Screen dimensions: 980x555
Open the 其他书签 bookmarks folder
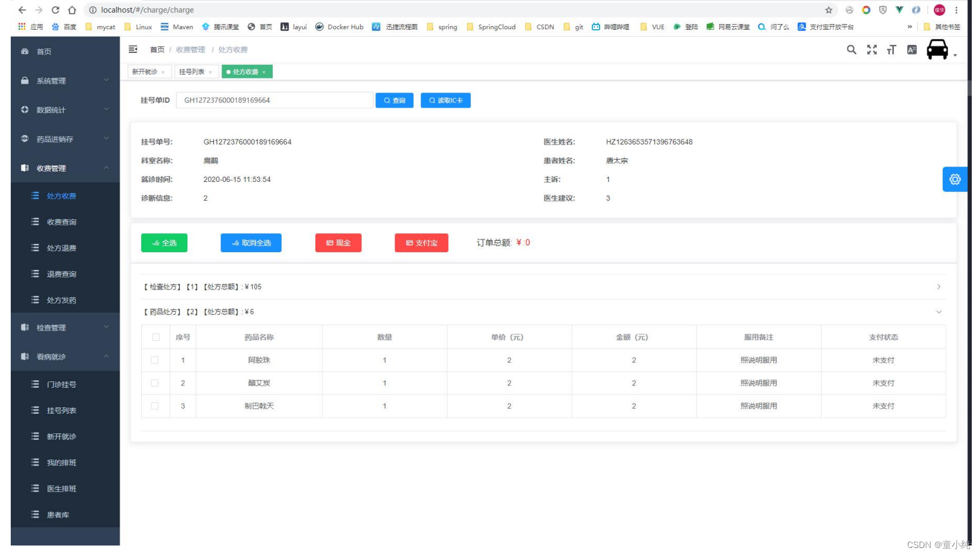click(942, 27)
